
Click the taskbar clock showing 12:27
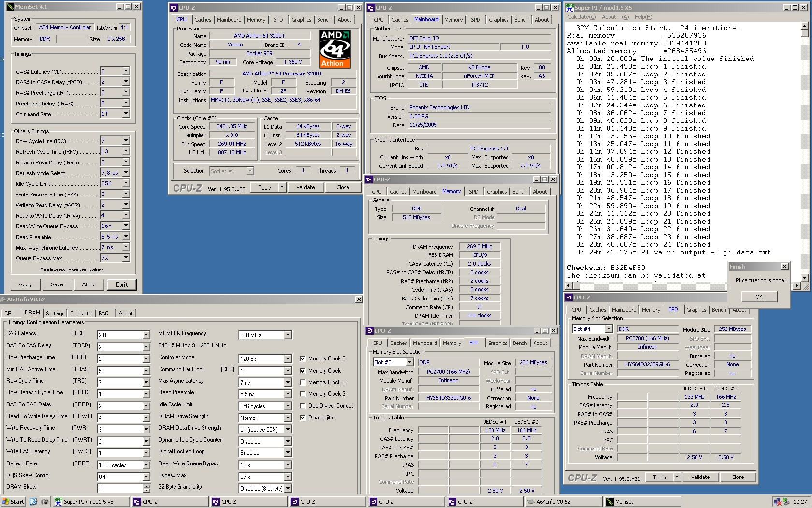point(800,502)
